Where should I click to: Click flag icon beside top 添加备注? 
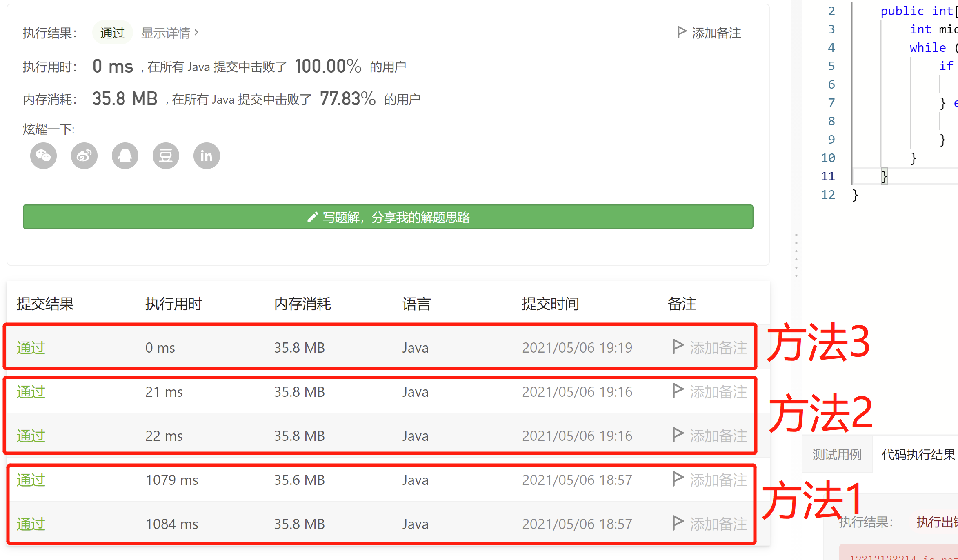point(681,32)
